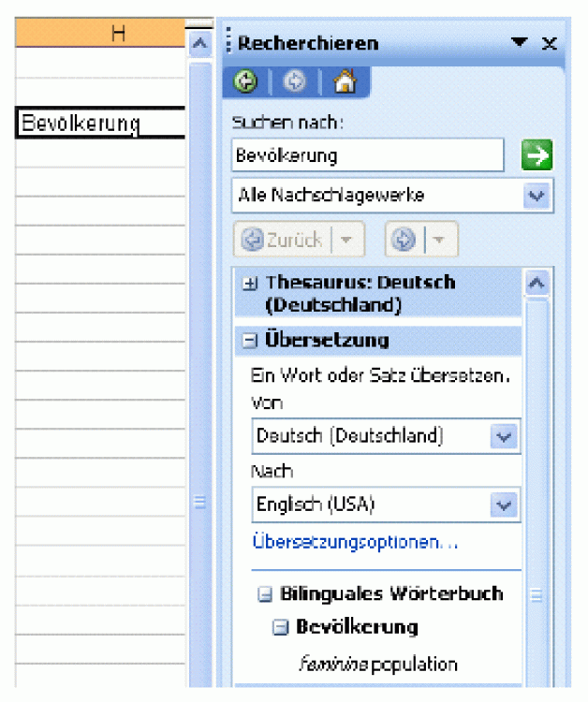Open the Von language dropdown

point(505,436)
